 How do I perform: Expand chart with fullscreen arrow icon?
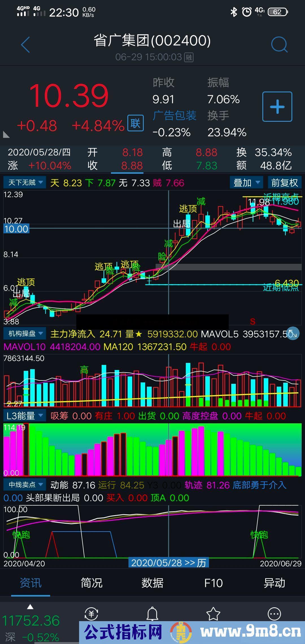click(x=293, y=334)
